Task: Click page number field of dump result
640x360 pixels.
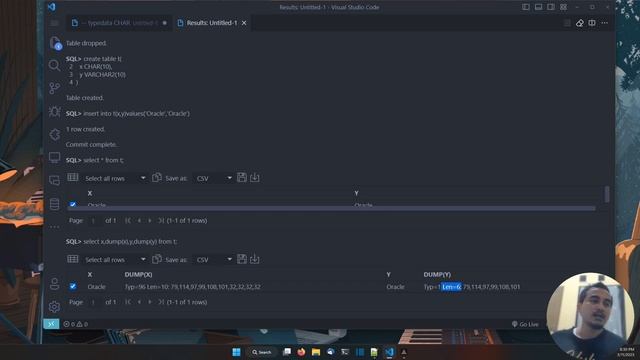Action: pos(94,302)
